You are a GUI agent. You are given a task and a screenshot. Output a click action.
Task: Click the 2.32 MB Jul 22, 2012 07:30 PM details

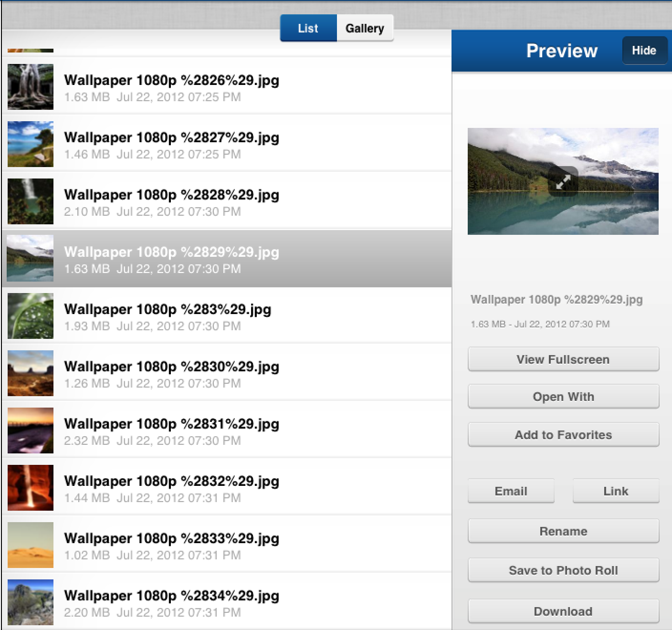point(153,441)
